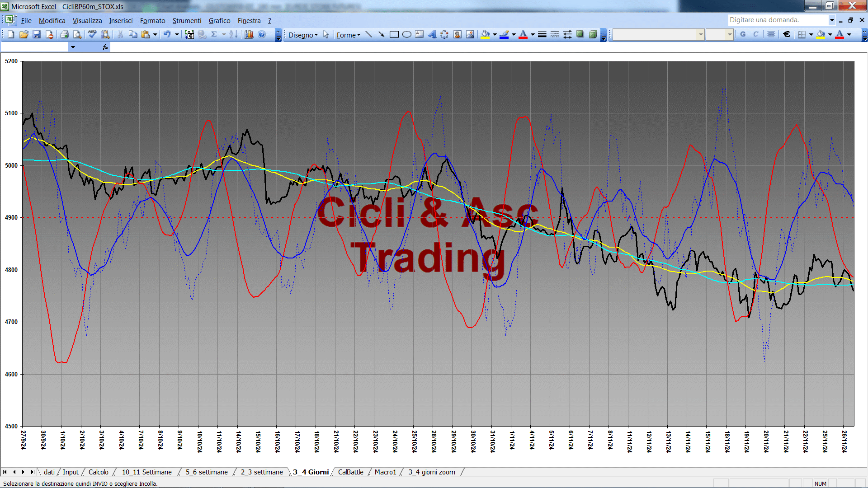Viewport: 868px width, 488px height.
Task: Switch to the 'dati' sheet tab
Action: click(49, 472)
